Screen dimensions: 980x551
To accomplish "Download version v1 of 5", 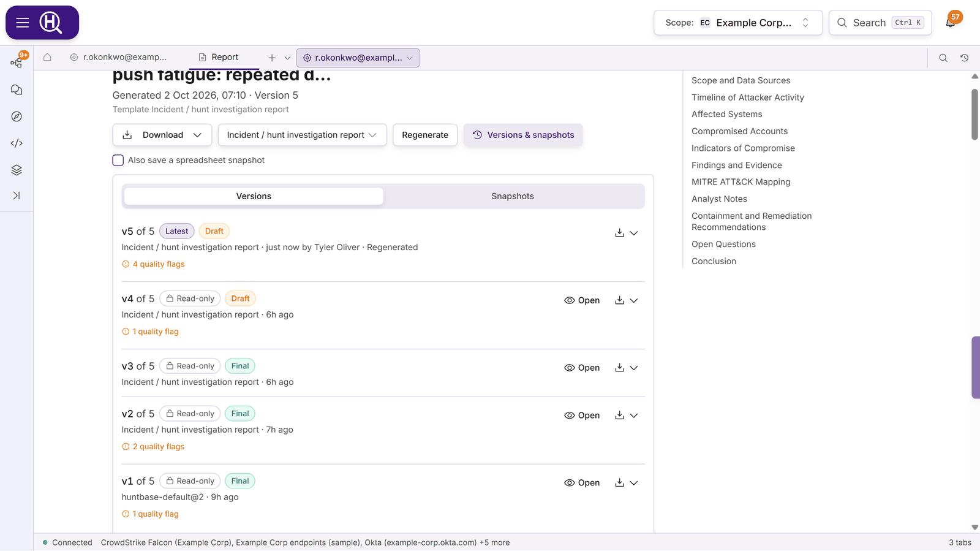I will coord(619,483).
